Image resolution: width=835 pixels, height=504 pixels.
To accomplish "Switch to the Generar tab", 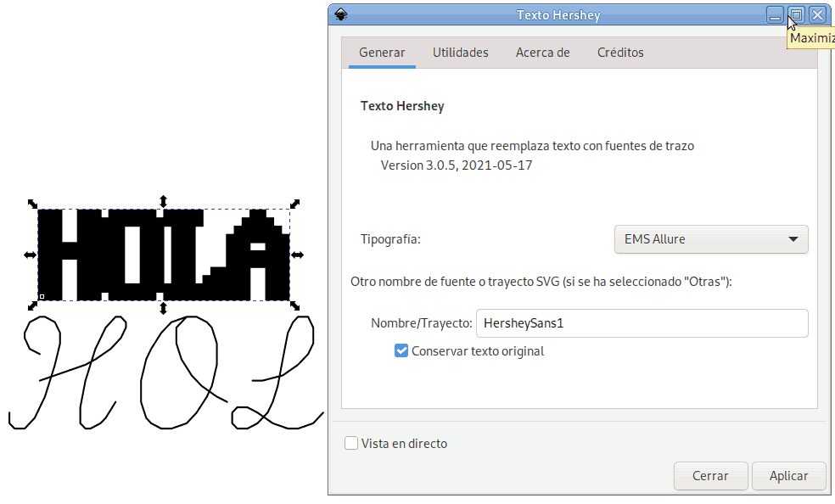I will (x=382, y=53).
